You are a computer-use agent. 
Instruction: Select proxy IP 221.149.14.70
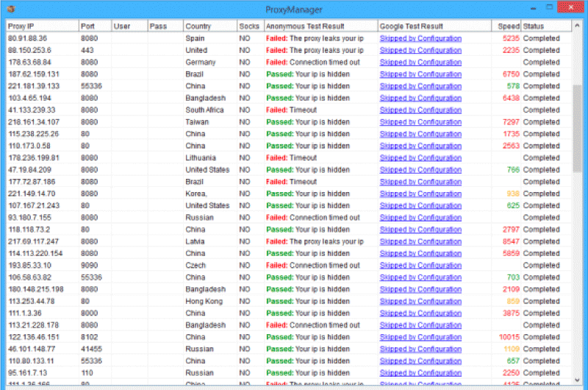(32, 194)
